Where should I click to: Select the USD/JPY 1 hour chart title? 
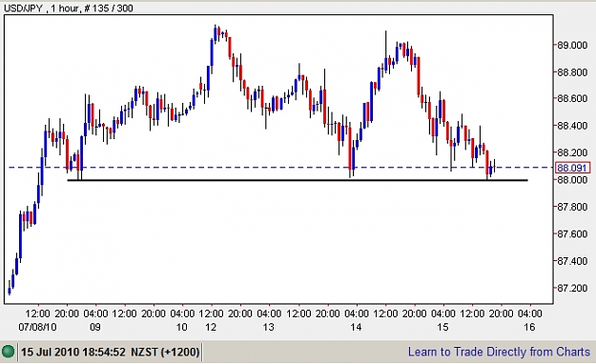point(68,8)
